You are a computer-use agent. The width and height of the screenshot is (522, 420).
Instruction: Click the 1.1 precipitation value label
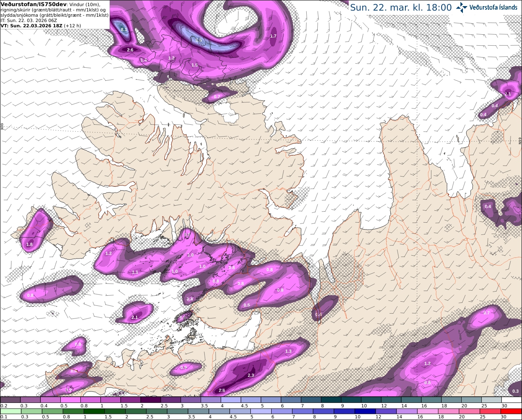coord(135,272)
